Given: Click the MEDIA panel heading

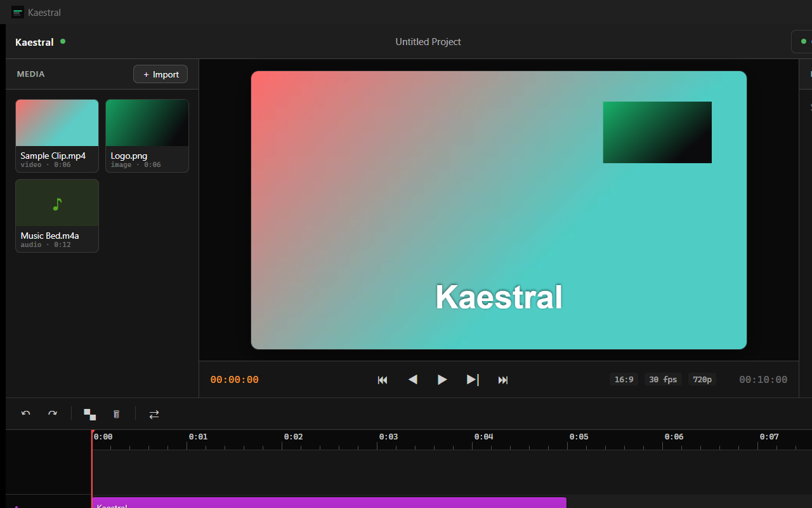Looking at the screenshot, I should 30,74.
